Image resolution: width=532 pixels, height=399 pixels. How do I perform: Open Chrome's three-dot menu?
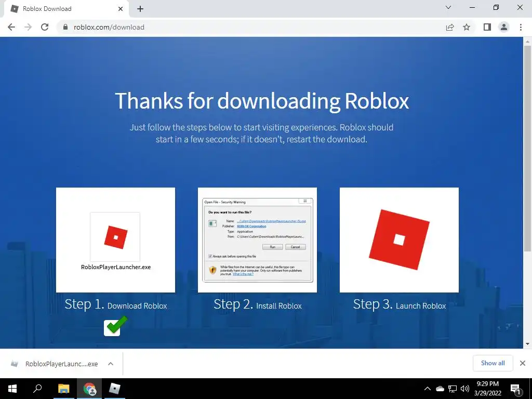[x=521, y=27]
